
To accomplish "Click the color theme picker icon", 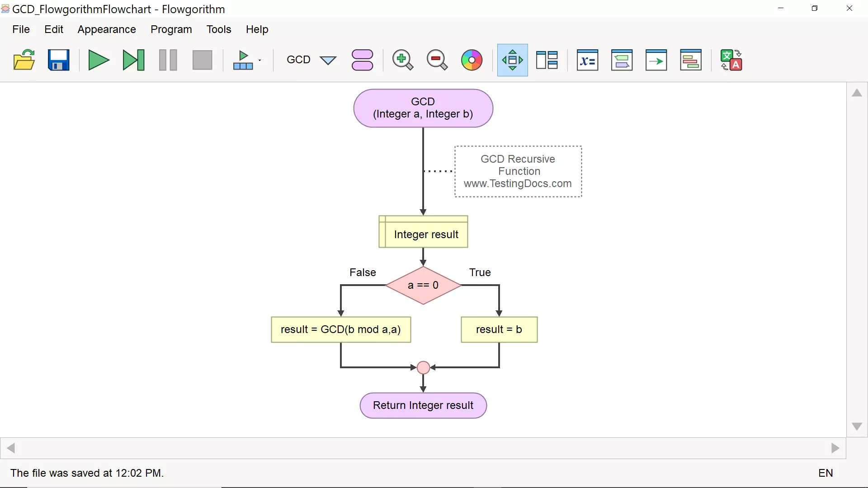I will (472, 60).
